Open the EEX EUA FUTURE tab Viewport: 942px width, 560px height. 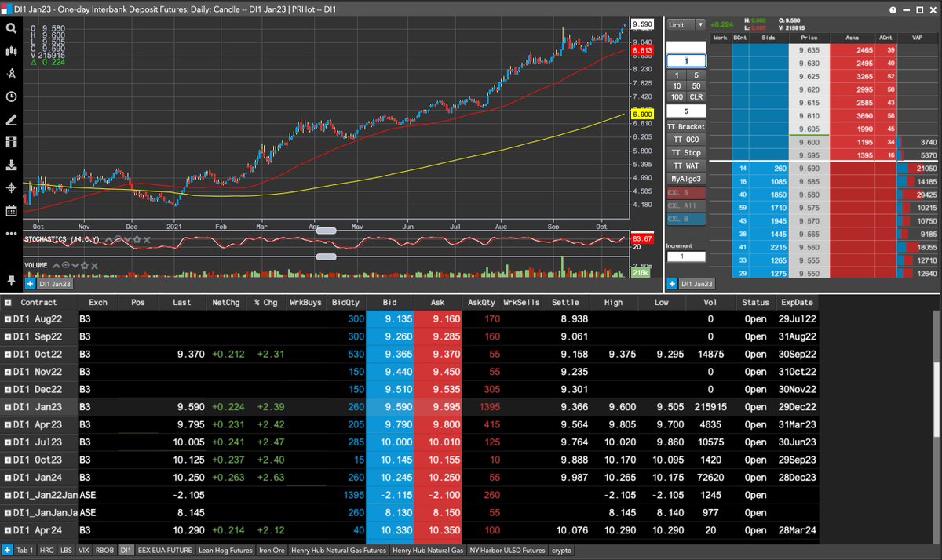pos(165,551)
